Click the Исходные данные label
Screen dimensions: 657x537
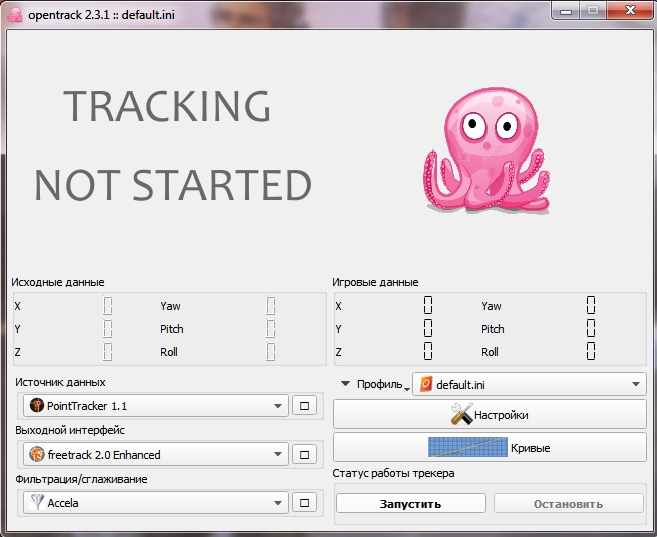pos(58,282)
